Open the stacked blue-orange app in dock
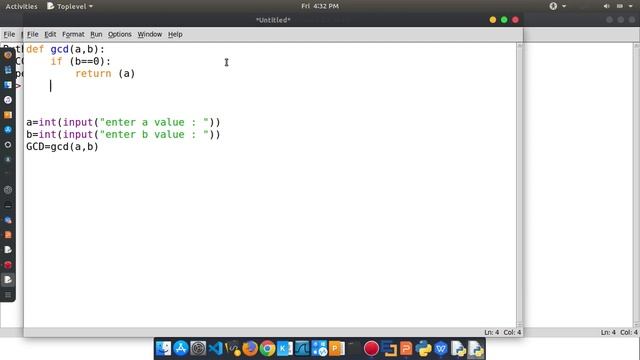640x360 pixels. click(389, 349)
